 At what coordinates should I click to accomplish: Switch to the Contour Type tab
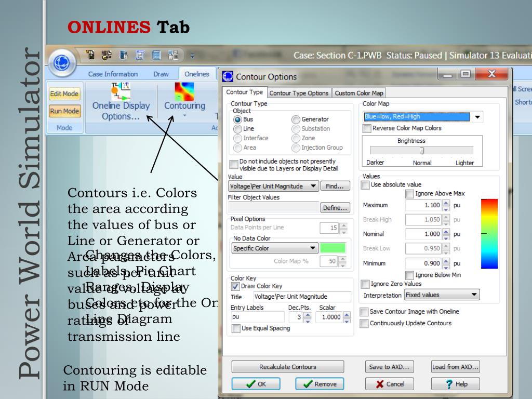pos(244,92)
